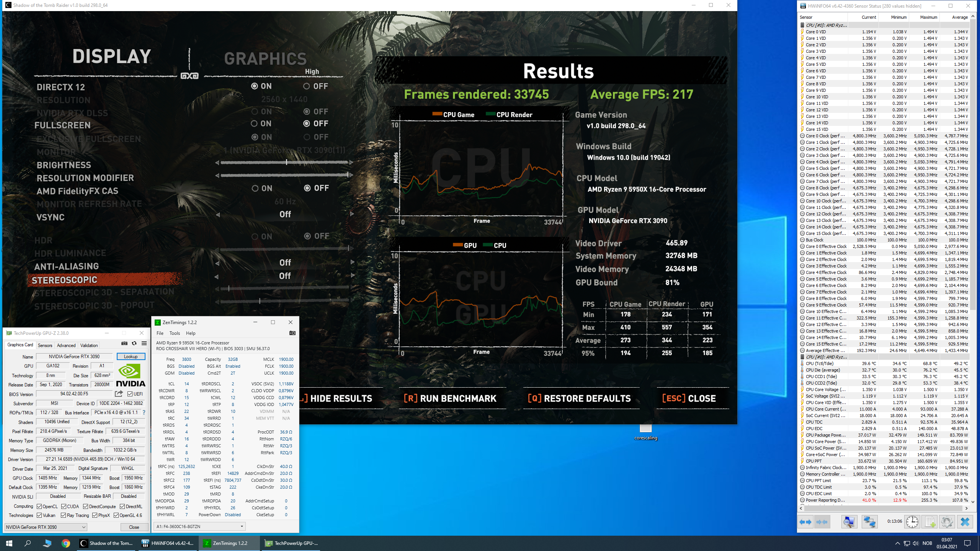The height and width of the screenshot is (551, 980).
Task: Click Anti-Aliasing right arrow
Action: [353, 262]
